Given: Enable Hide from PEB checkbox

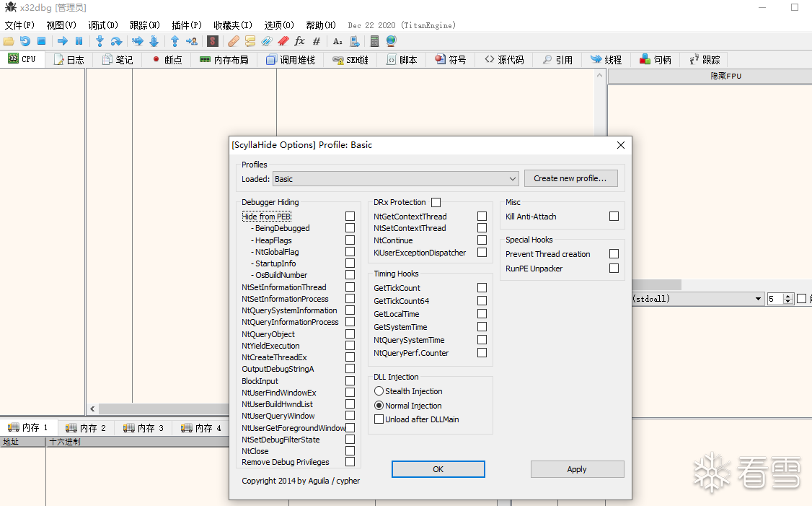Looking at the screenshot, I should point(350,217).
